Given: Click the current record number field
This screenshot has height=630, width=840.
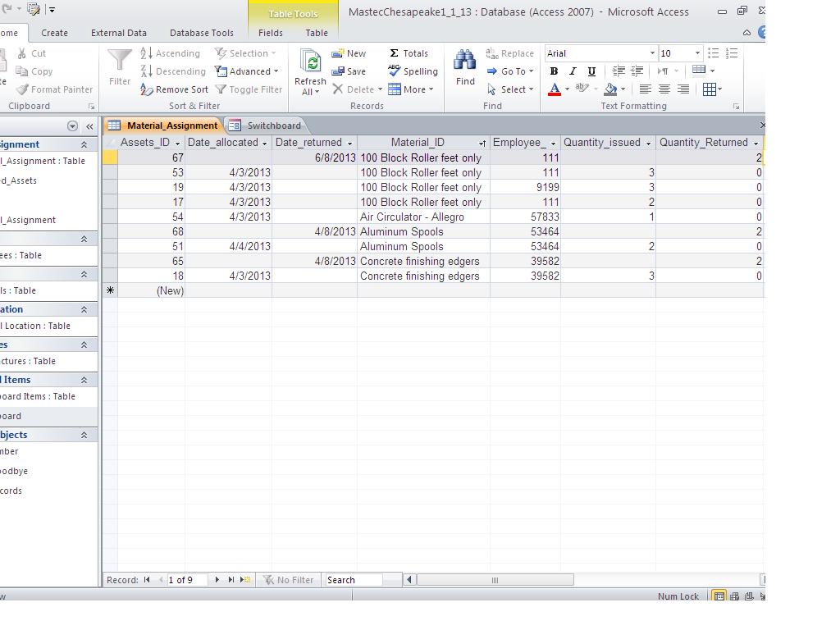Looking at the screenshot, I should [x=186, y=580].
